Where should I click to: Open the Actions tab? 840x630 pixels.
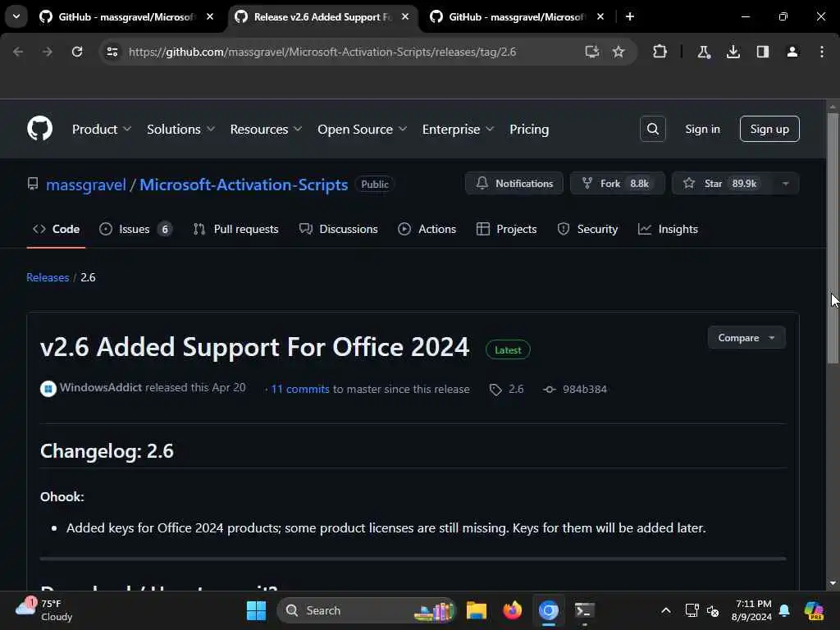click(x=427, y=229)
